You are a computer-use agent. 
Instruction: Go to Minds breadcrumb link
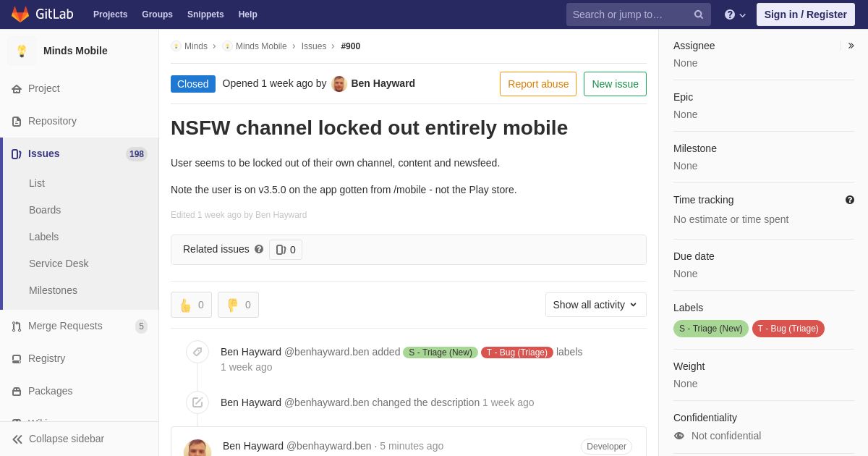[196, 46]
